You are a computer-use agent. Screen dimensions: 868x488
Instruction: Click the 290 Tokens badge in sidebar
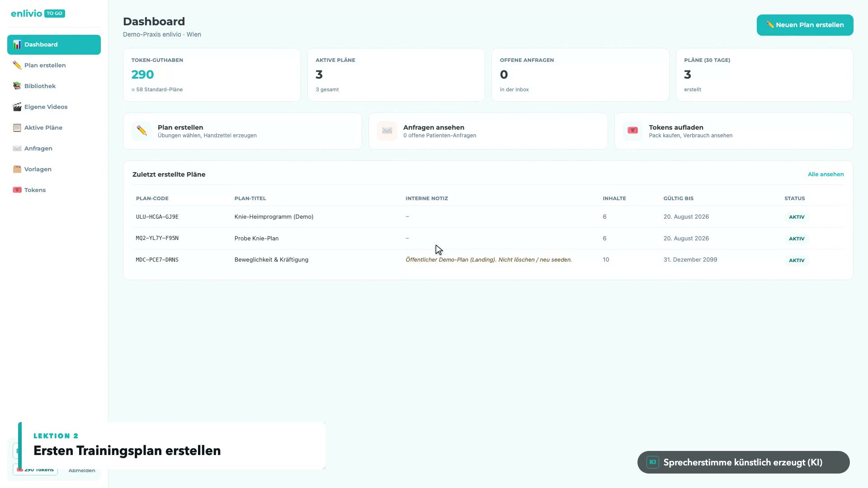coord(35,470)
